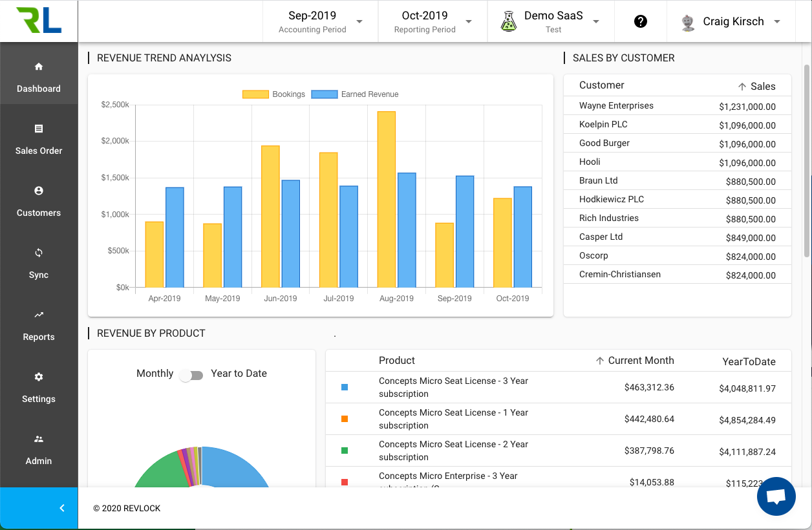Image resolution: width=812 pixels, height=530 pixels.
Task: Click the $4,854,284.49 year to date value
Action: (747, 420)
